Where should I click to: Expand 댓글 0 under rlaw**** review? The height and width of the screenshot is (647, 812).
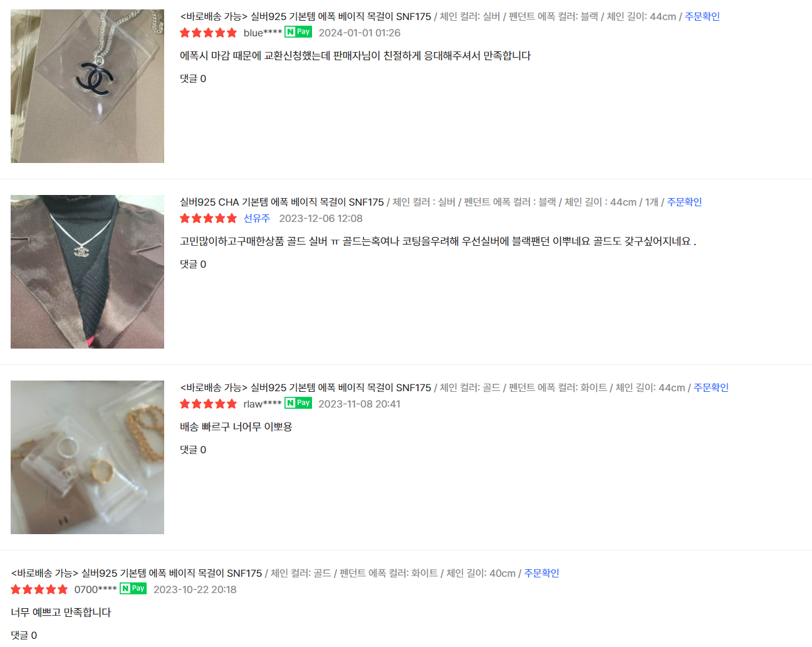pos(193,450)
